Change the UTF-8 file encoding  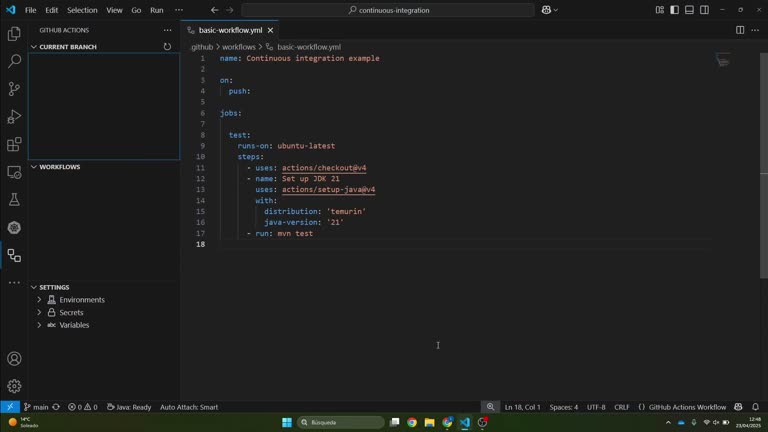(x=596, y=407)
